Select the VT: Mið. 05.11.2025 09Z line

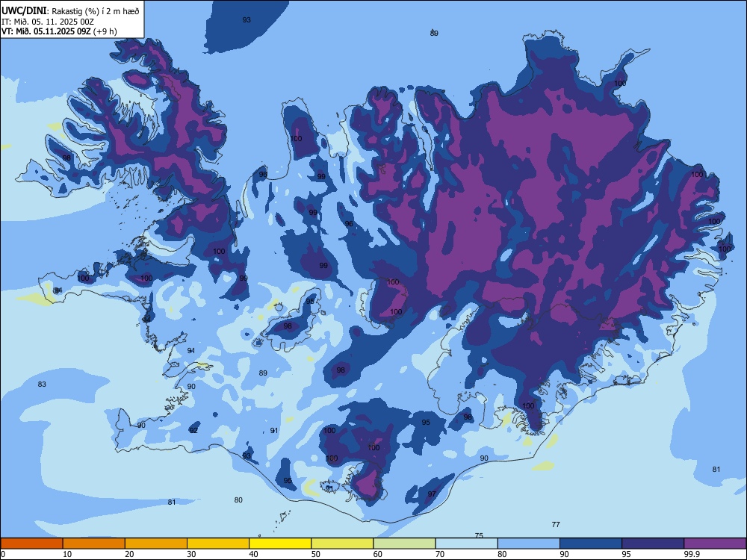coord(46,31)
